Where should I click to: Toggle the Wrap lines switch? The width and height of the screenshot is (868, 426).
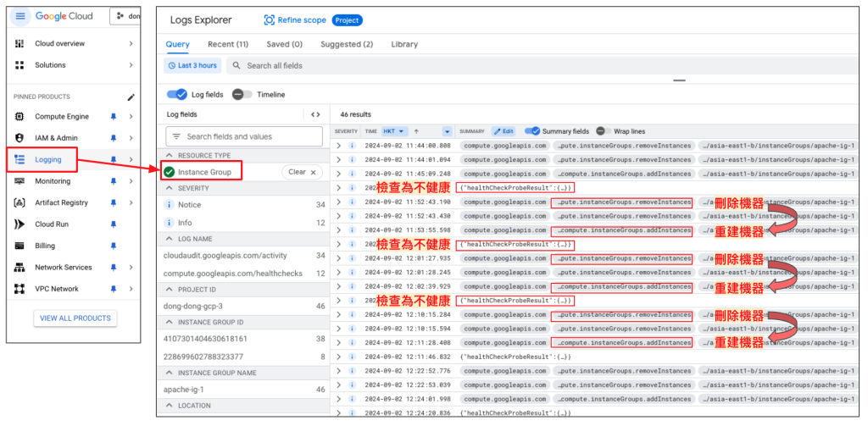pos(604,131)
